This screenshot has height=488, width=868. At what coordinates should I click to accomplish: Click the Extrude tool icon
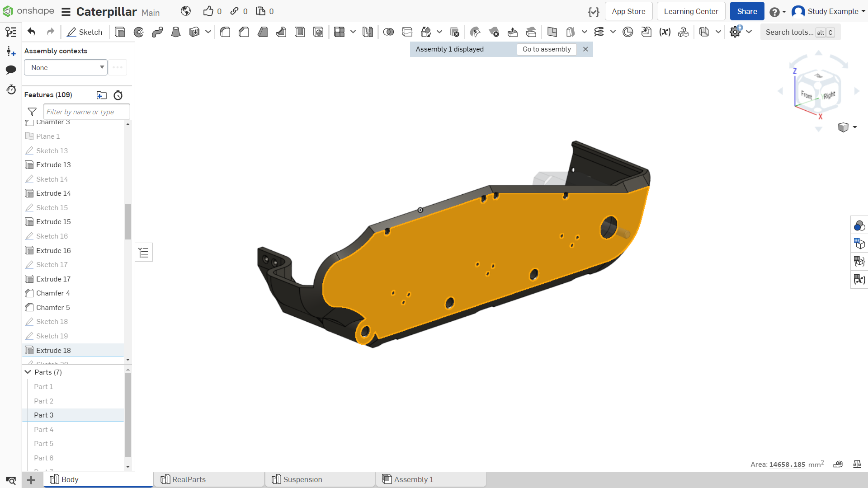(x=120, y=32)
